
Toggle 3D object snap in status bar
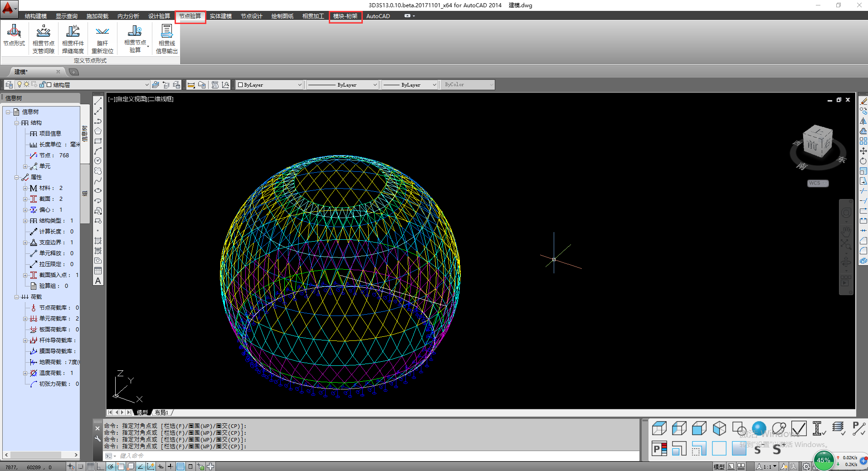click(x=131, y=466)
